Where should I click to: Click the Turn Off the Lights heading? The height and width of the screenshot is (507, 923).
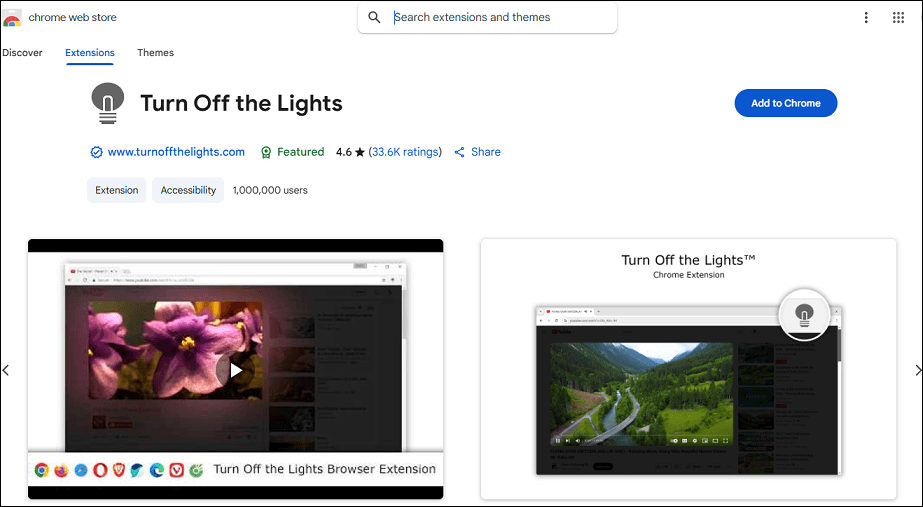click(241, 103)
